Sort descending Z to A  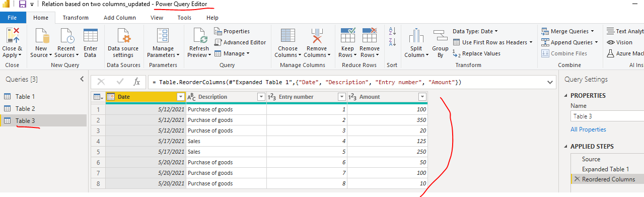(x=392, y=42)
